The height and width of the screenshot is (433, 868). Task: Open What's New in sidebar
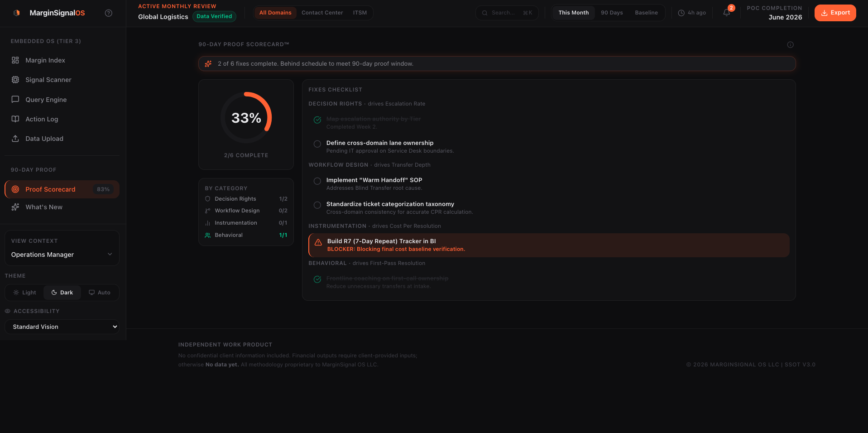[44, 207]
